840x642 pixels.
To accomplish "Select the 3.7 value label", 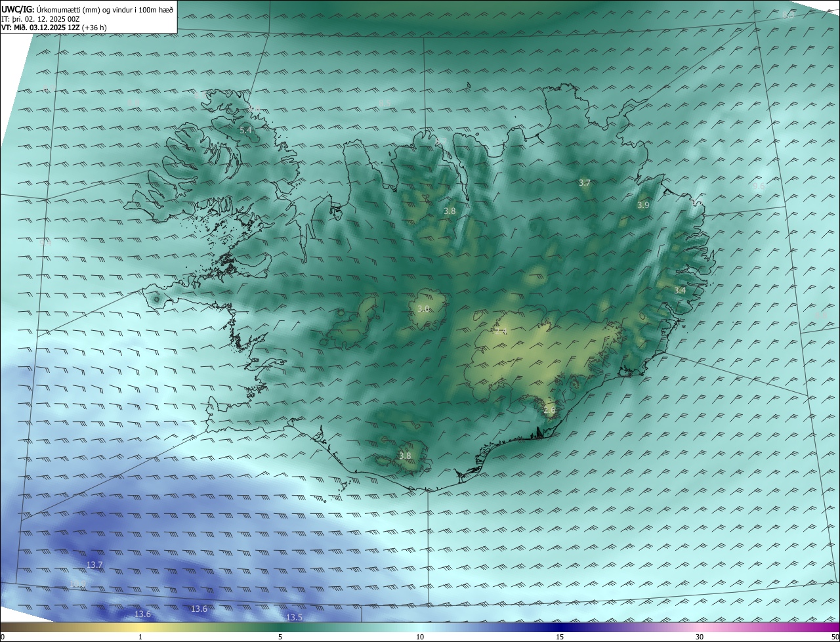I will pyautogui.click(x=585, y=182).
